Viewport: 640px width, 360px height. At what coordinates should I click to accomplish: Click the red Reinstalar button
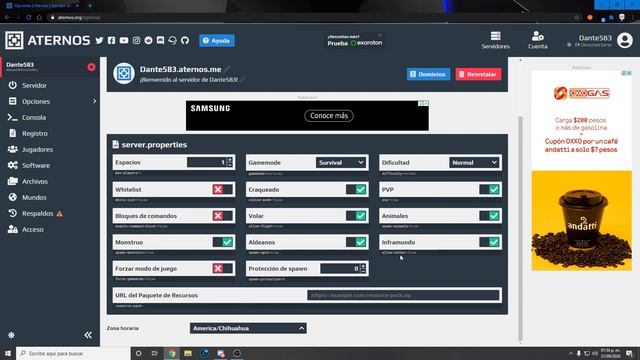pyautogui.click(x=478, y=74)
